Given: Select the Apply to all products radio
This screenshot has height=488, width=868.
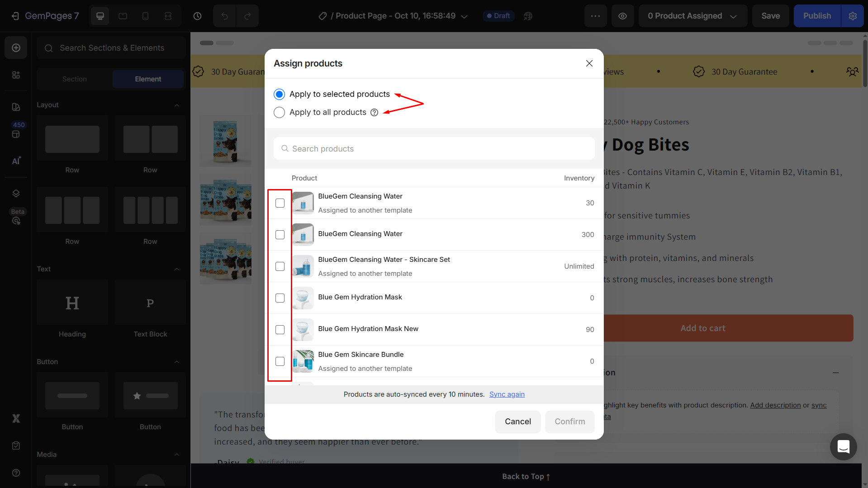Looking at the screenshot, I should click(x=279, y=113).
